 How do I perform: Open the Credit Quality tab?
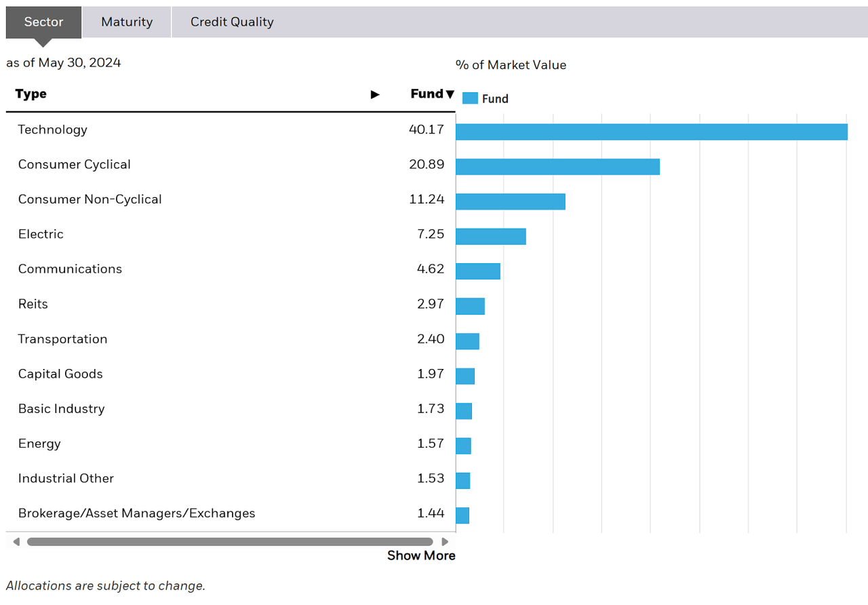[232, 22]
